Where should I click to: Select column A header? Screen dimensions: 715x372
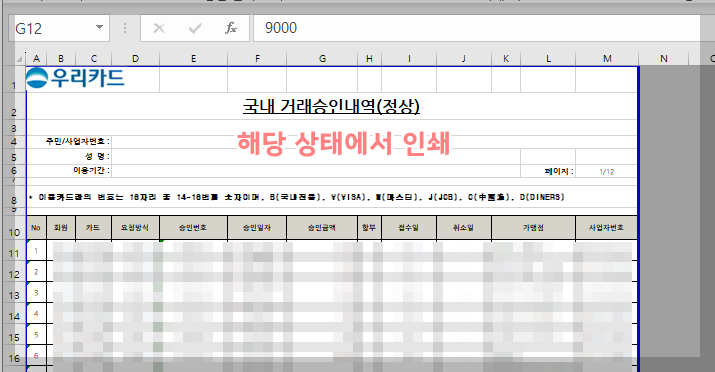pyautogui.click(x=36, y=59)
